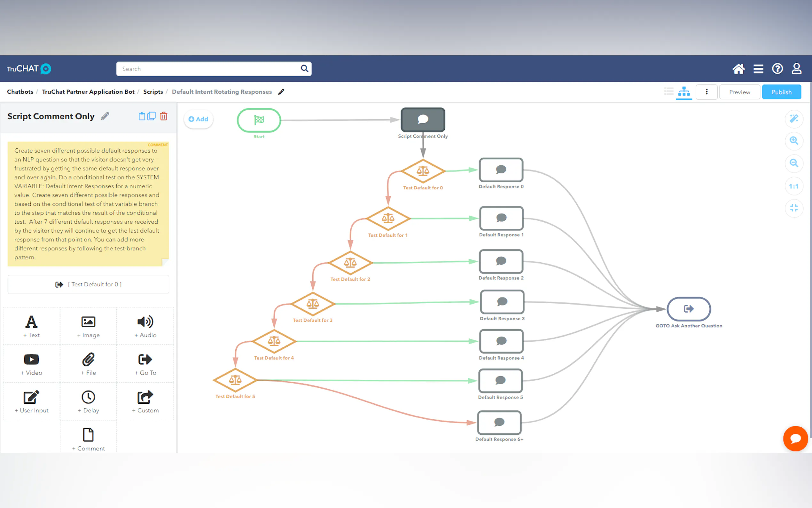Click the red trash delete icon
The image size is (812, 508).
point(163,116)
